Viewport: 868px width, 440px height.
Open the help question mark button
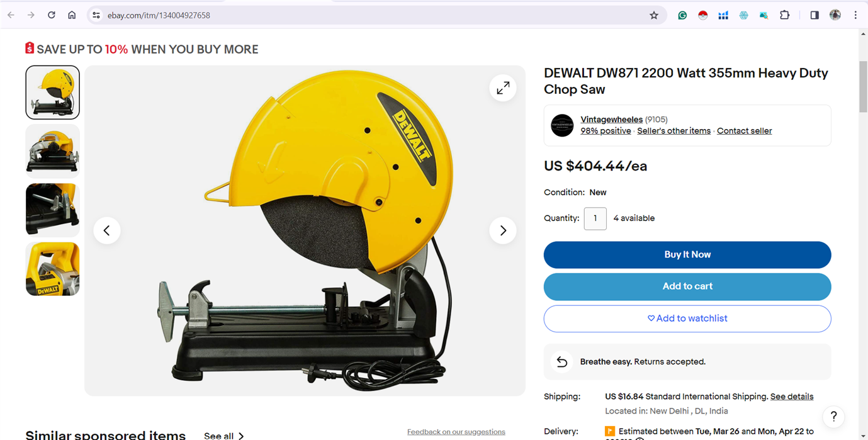pyautogui.click(x=833, y=416)
